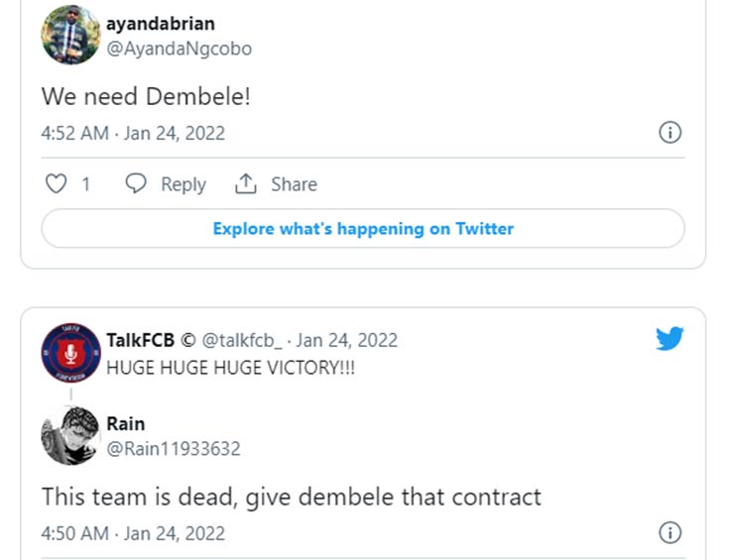
Task: Open the TalkFCB display name link
Action: point(140,340)
